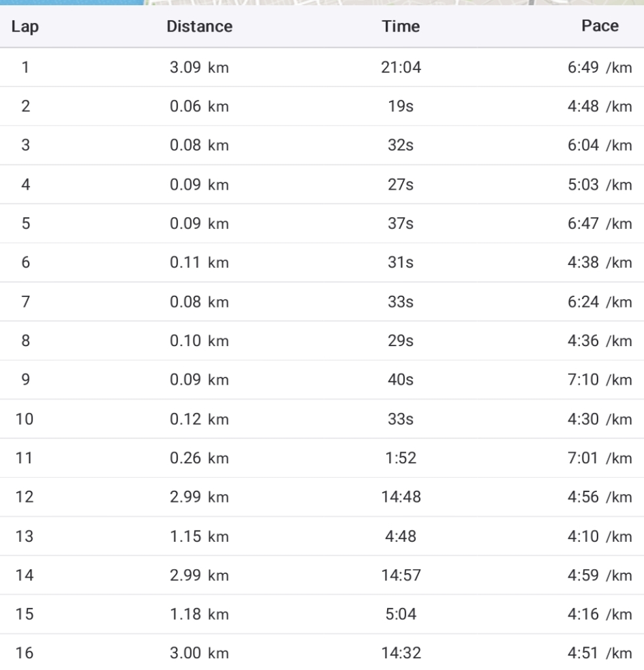Select lap 9 row with 7:10 pace
Screen dimensions: 644x670
[322, 380]
